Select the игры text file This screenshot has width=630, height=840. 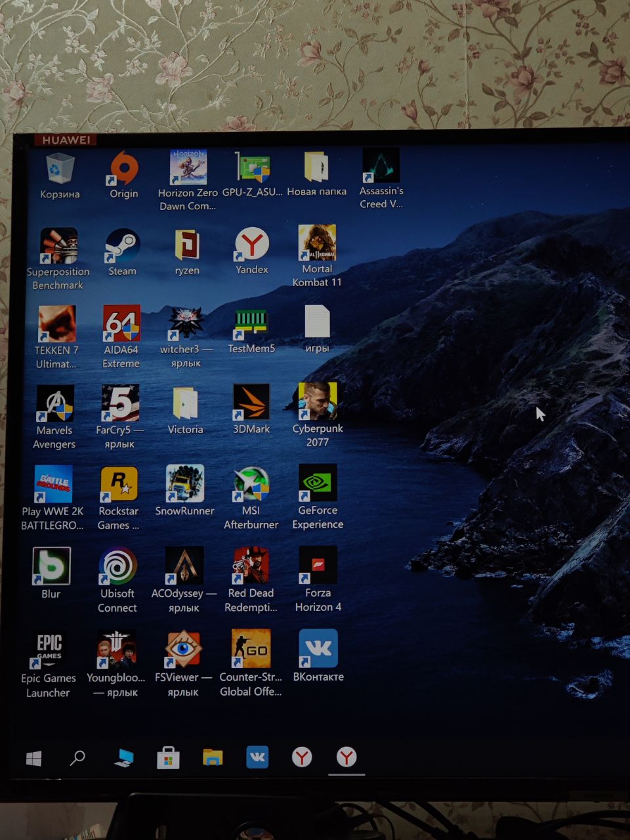317,322
